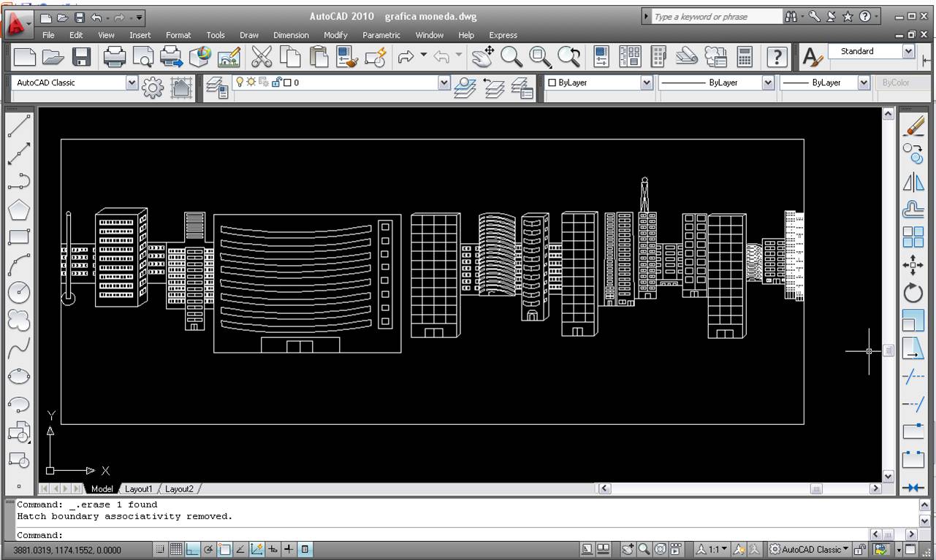Open the layer list dropdown
The width and height of the screenshot is (936, 560).
click(444, 83)
